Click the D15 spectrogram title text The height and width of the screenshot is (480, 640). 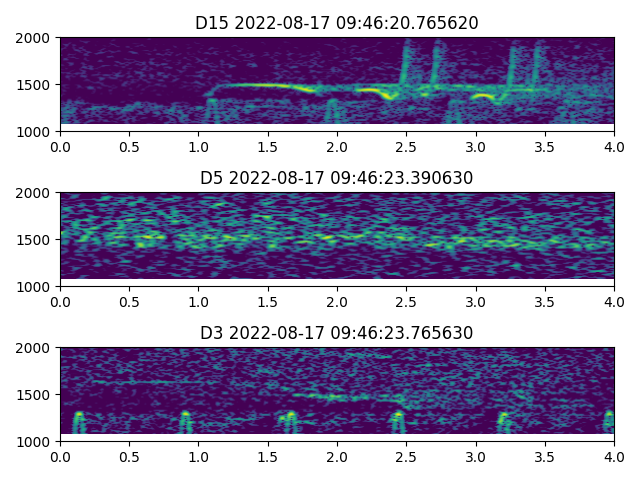pos(337,23)
